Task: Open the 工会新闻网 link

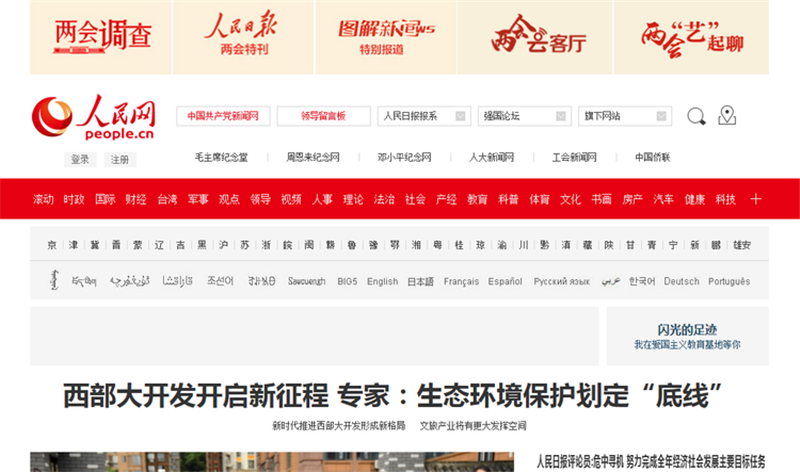Action: point(574,157)
